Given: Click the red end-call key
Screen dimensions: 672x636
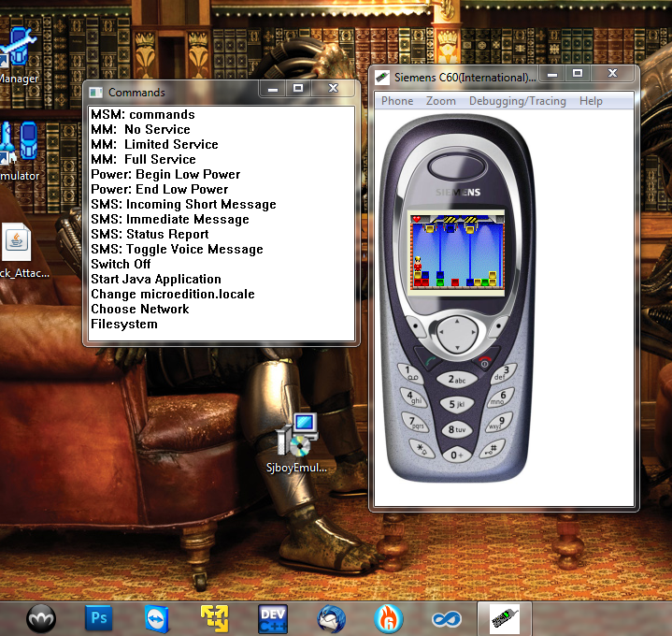Looking at the screenshot, I should coord(483,362).
